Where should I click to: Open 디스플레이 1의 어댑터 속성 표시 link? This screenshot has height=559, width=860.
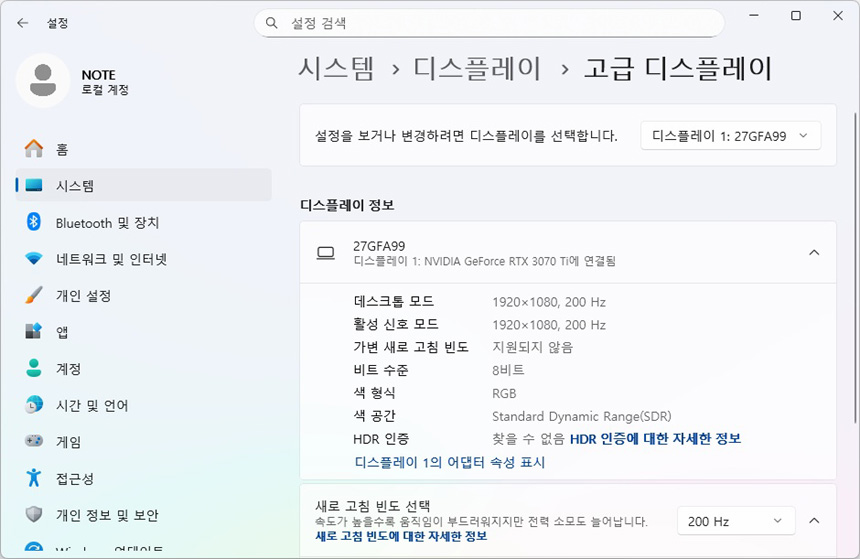point(449,462)
